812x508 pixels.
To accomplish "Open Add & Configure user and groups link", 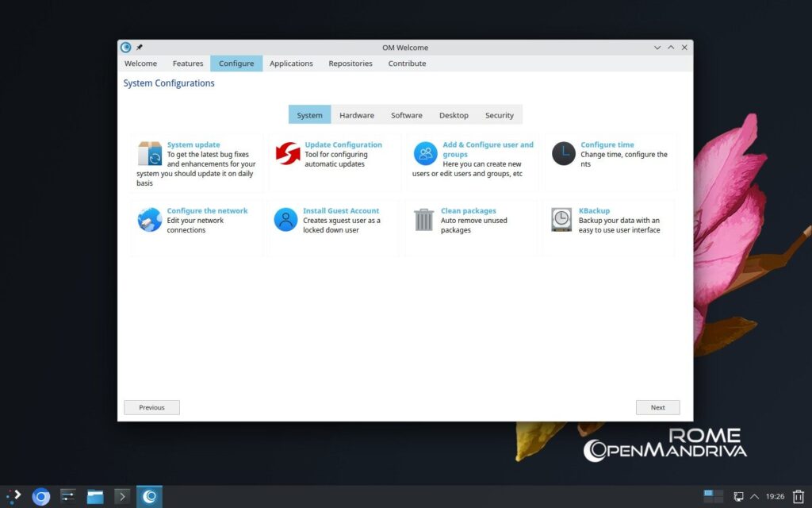I will 488,149.
